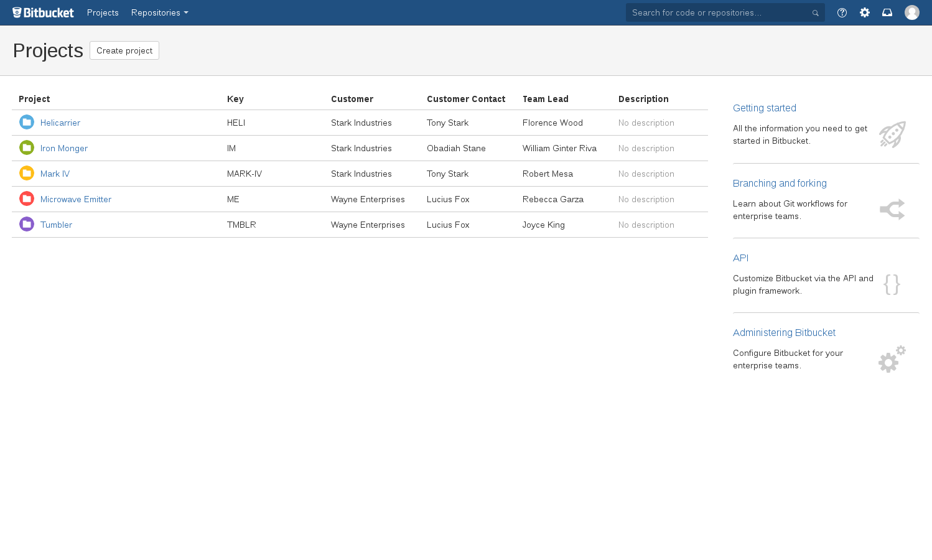
Task: Click Wayne Enterprises in Tumbler row
Action: [368, 225]
